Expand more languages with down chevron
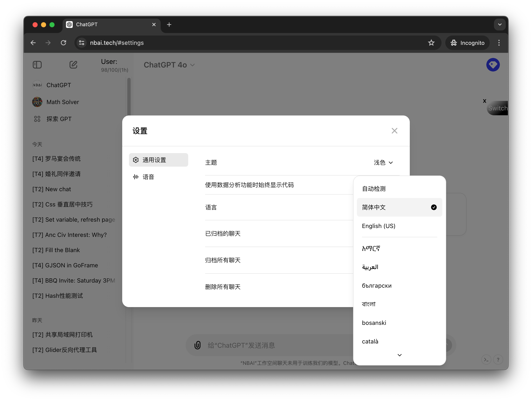Image resolution: width=532 pixels, height=401 pixels. [x=399, y=355]
